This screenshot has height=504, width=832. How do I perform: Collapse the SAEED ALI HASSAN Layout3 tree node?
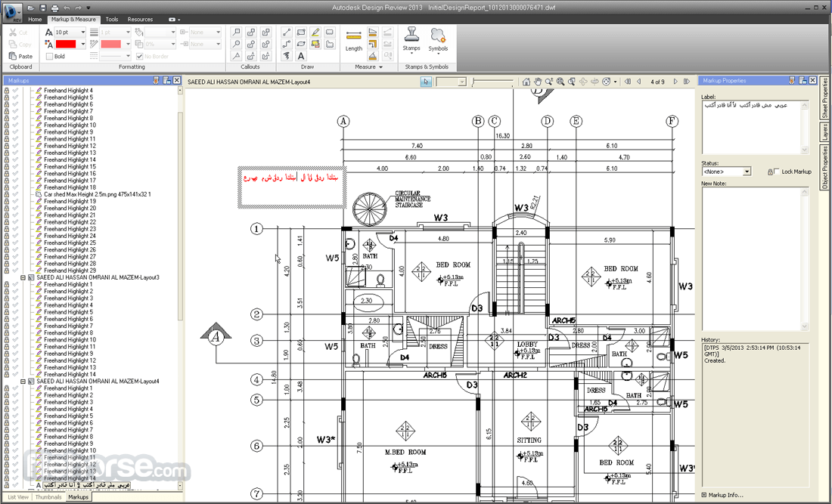tap(23, 277)
